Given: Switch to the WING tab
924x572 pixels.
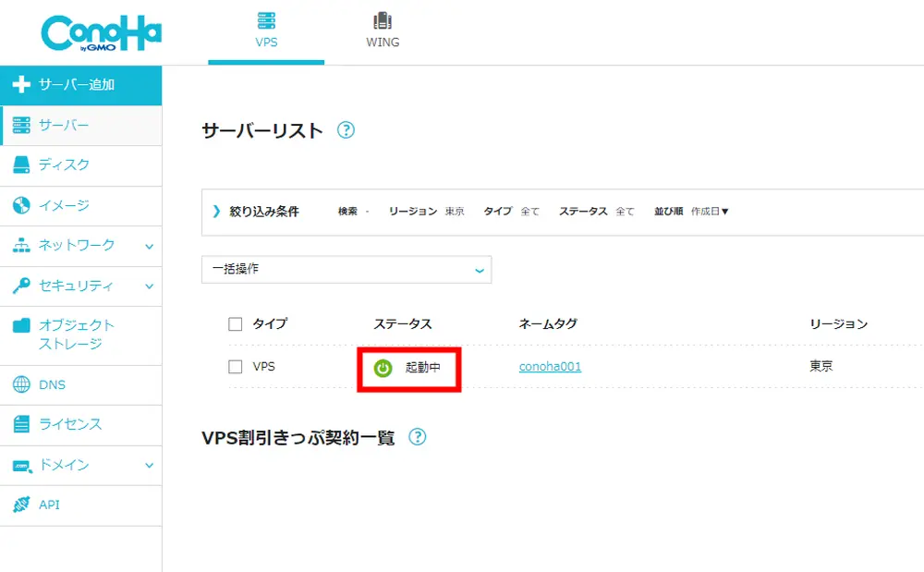Looking at the screenshot, I should [x=383, y=30].
